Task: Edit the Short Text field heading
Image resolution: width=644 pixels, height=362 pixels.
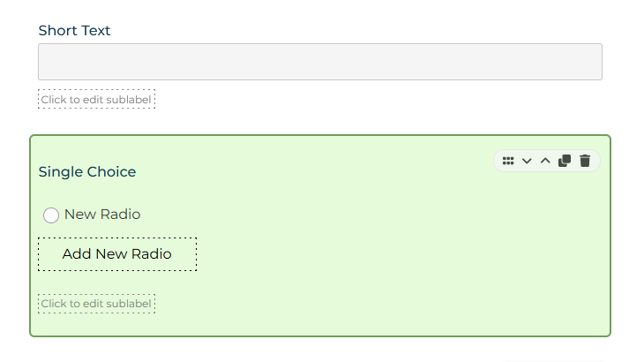Action: [74, 30]
